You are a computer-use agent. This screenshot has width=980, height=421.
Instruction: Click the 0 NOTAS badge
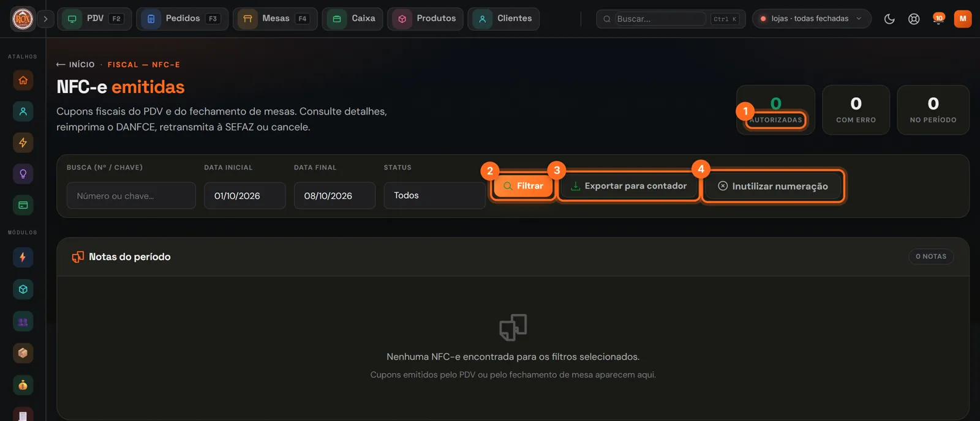coord(931,256)
